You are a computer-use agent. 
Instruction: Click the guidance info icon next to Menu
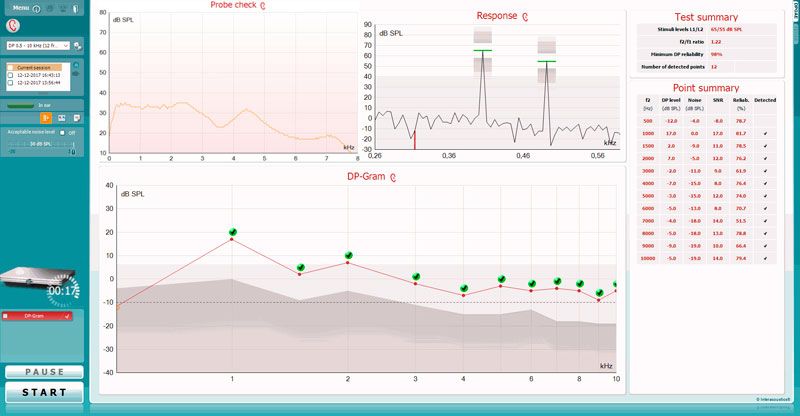pyautogui.click(x=36, y=9)
